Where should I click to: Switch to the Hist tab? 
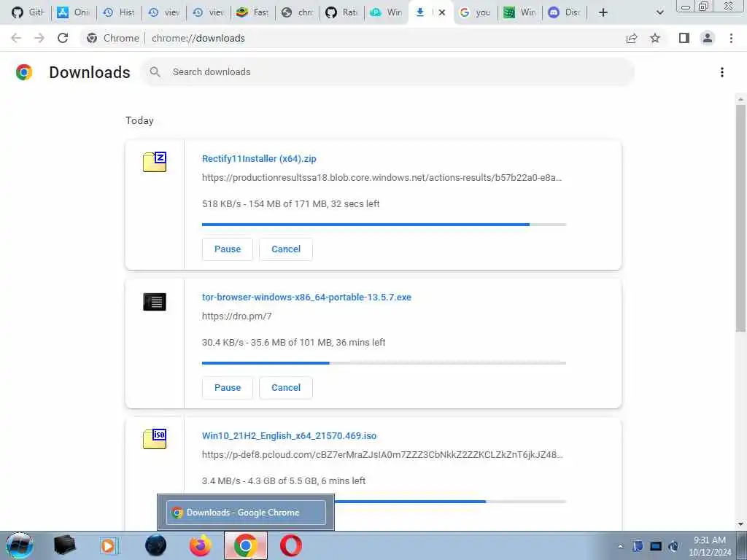[119, 12]
